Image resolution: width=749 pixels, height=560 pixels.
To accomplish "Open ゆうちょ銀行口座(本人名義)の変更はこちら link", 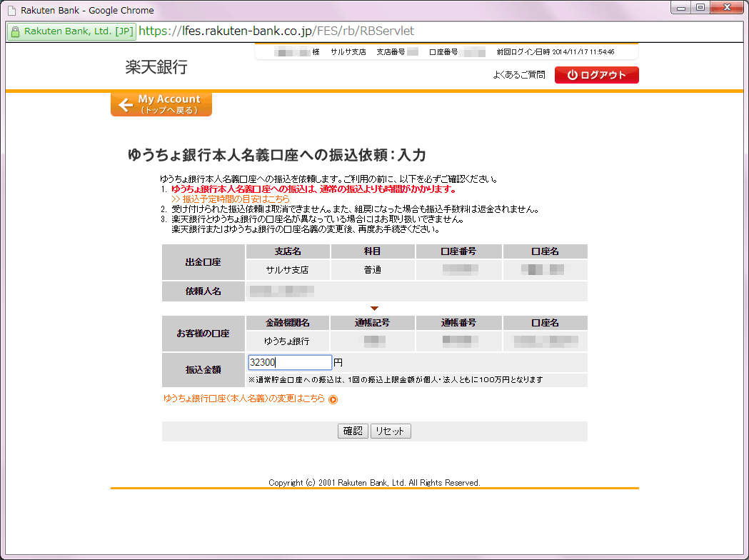I will [244, 399].
